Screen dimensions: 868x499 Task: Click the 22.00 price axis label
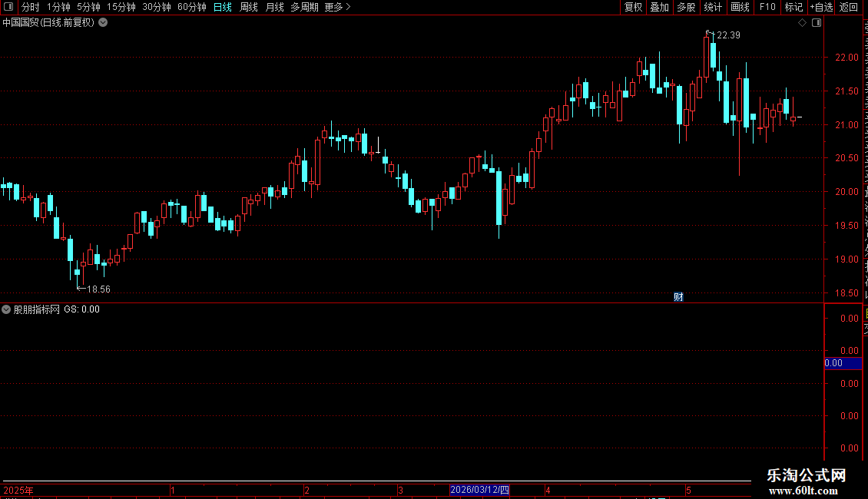[x=846, y=58]
